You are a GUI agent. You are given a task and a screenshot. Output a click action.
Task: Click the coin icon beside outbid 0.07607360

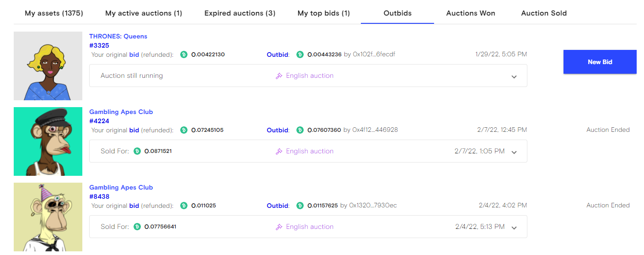click(300, 130)
